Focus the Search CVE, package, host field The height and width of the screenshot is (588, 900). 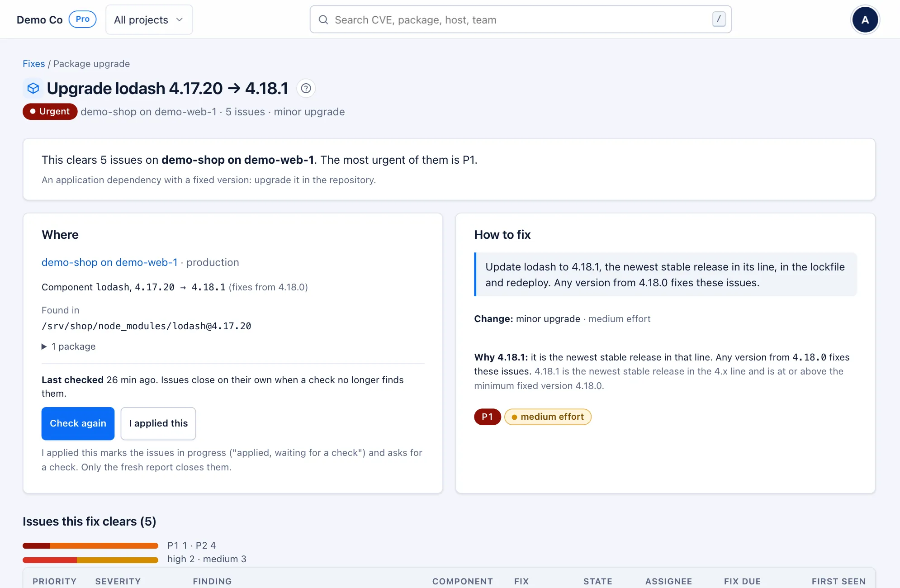[521, 19]
